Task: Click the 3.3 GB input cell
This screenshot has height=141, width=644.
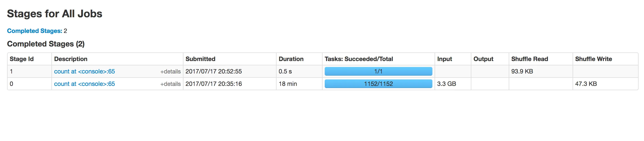Action: 446,84
